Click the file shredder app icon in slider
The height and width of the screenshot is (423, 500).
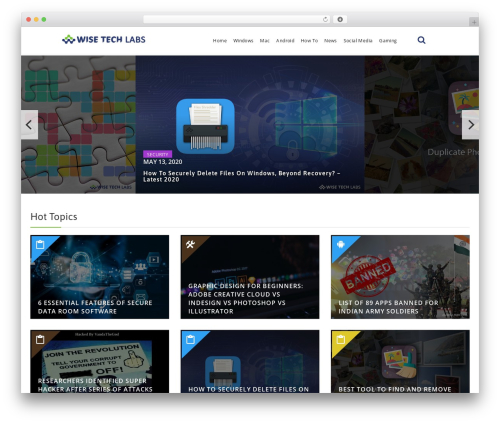pos(205,126)
